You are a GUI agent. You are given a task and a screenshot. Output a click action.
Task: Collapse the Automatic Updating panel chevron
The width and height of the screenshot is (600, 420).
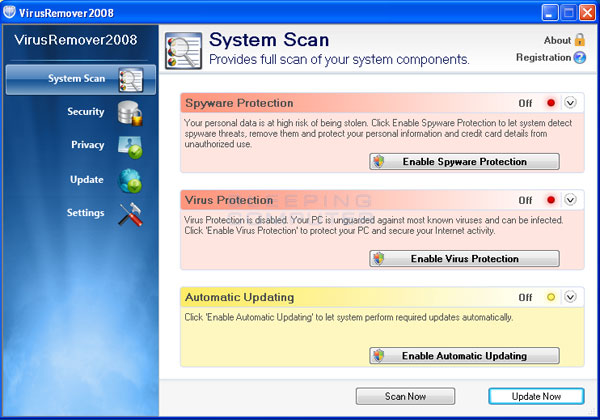click(x=570, y=297)
